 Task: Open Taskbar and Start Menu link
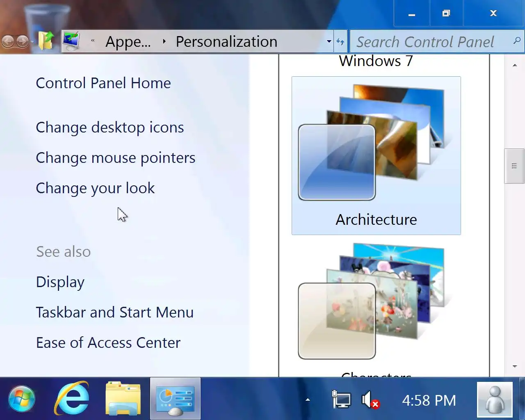point(115,313)
